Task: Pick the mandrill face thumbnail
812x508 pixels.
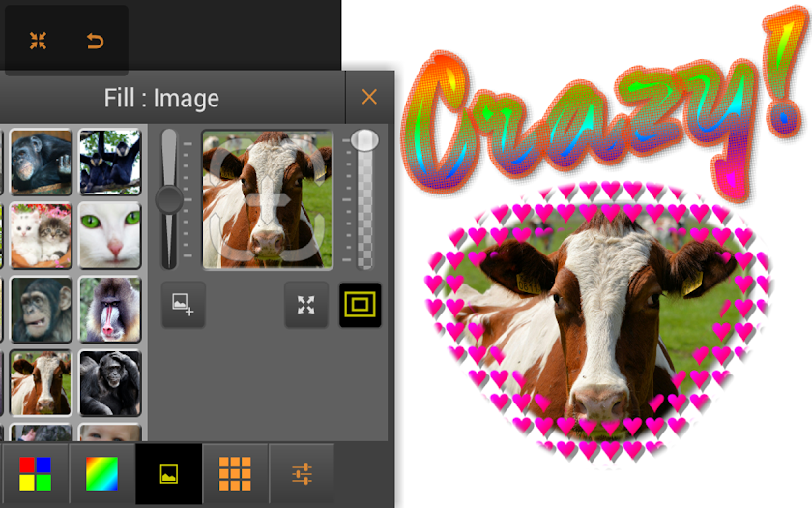Action: 110,310
